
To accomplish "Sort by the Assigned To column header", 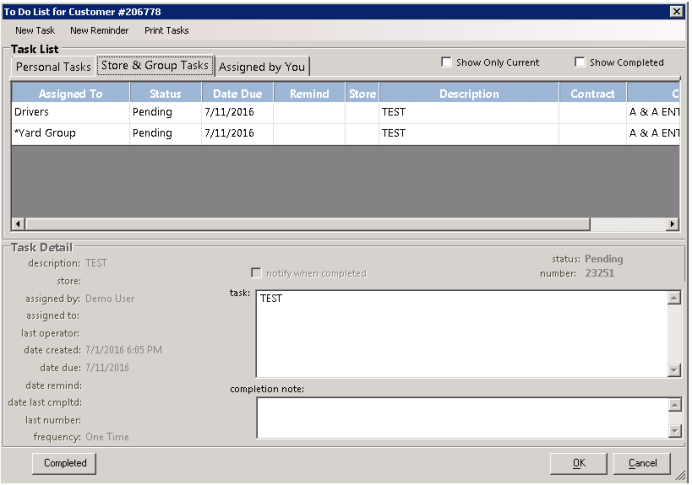I will click(x=70, y=94).
